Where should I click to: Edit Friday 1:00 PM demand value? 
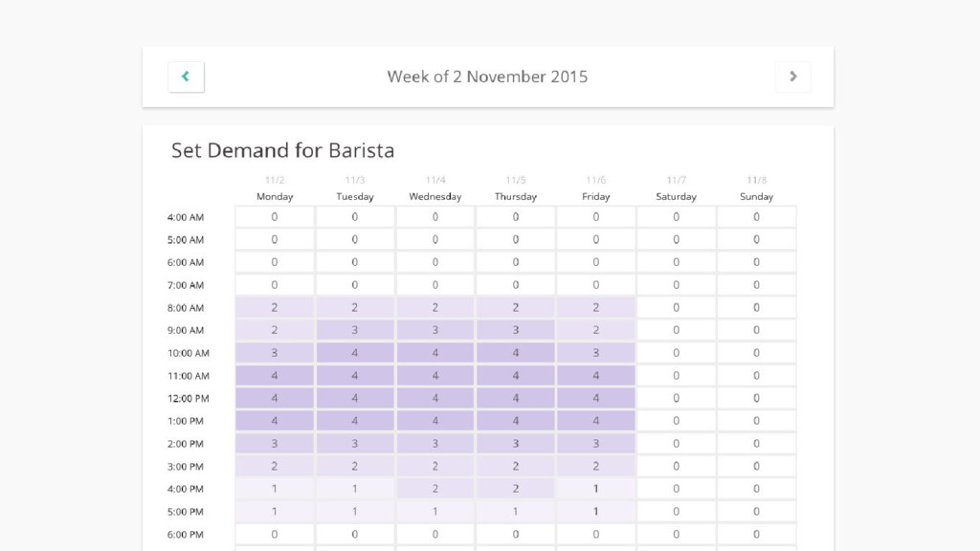595,421
